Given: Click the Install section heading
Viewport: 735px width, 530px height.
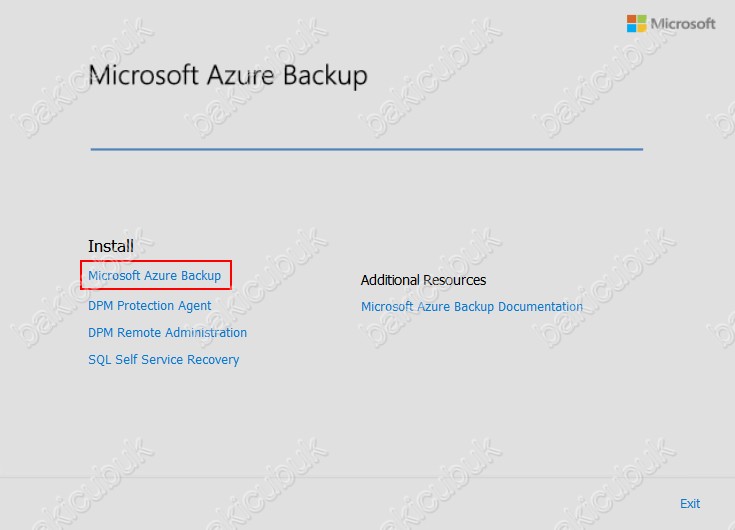Looking at the screenshot, I should pos(111,246).
